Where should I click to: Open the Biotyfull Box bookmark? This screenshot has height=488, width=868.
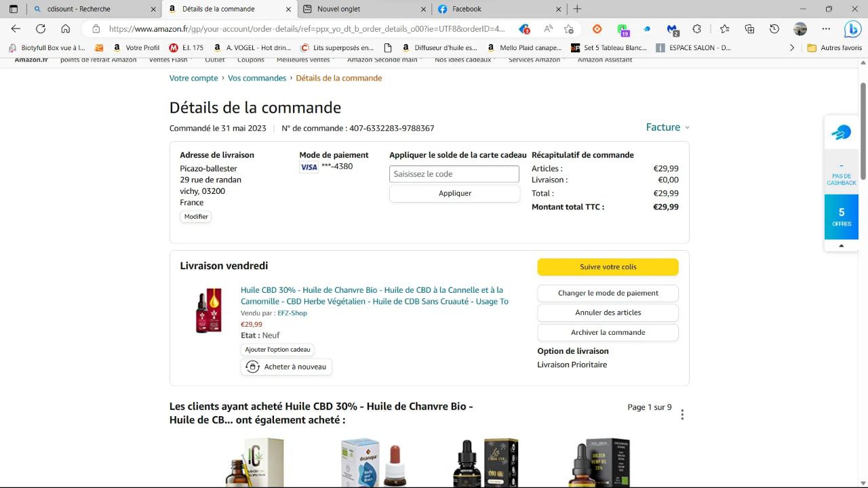47,48
